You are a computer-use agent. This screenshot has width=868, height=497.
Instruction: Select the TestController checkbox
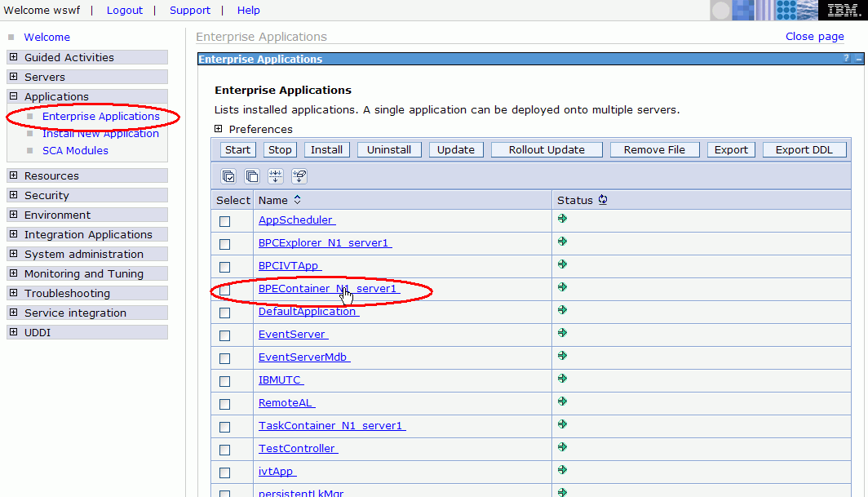225,450
